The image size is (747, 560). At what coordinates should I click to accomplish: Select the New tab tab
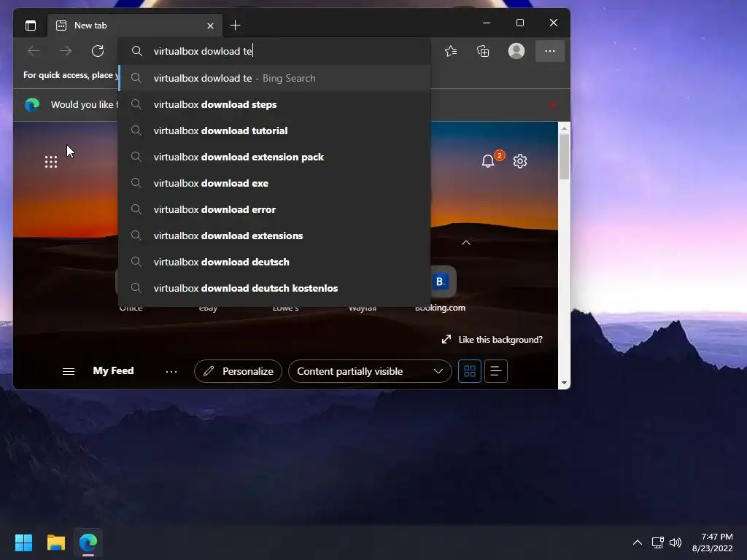point(135,26)
